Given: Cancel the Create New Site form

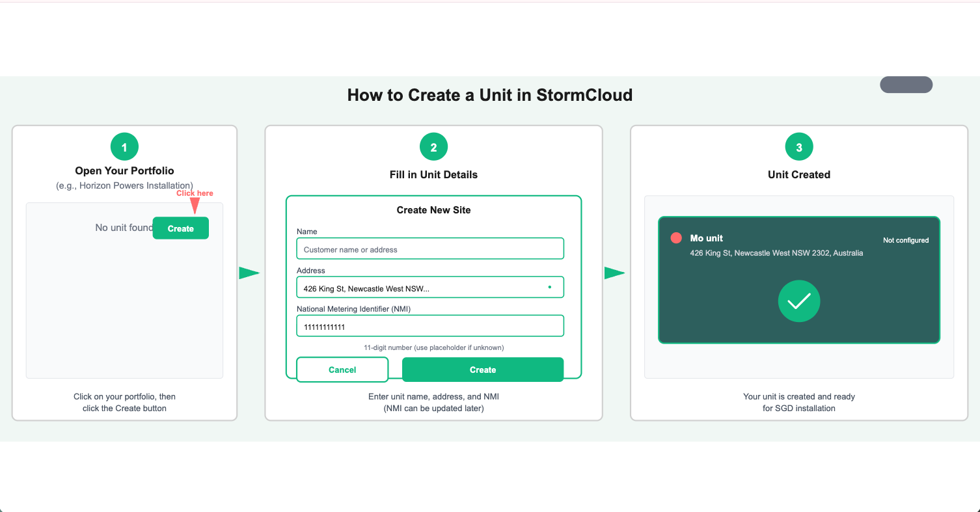Looking at the screenshot, I should coord(342,370).
